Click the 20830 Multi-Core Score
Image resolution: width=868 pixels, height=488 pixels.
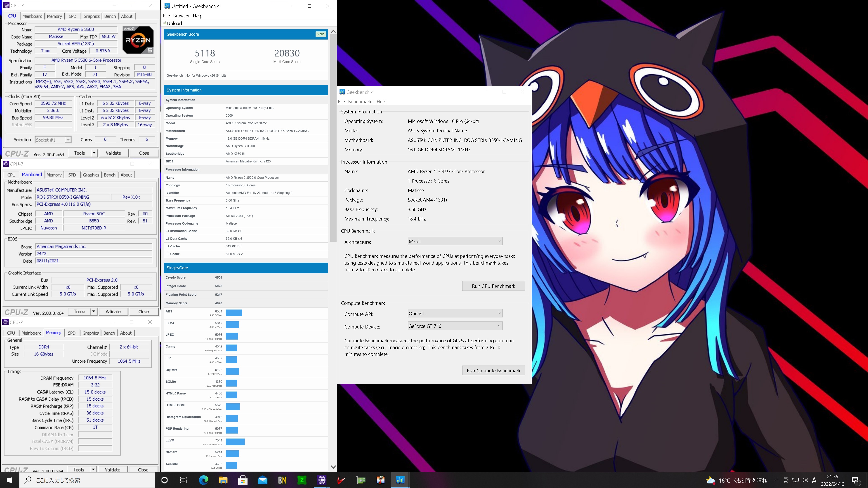(287, 53)
